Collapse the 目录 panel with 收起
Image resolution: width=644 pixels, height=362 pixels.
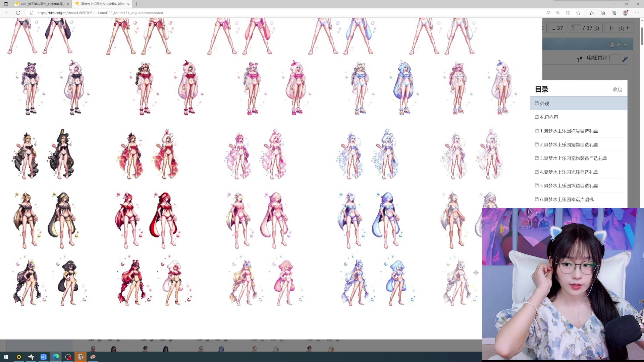(x=617, y=89)
